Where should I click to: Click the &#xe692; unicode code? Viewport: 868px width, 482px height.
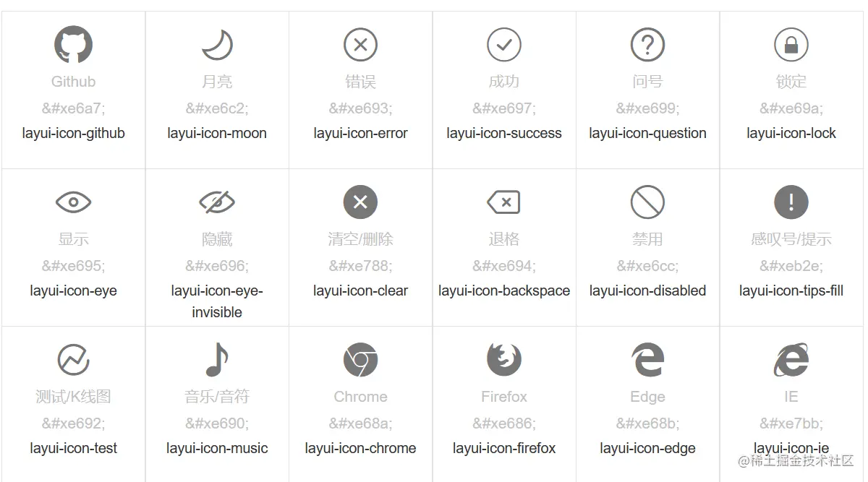(x=73, y=423)
